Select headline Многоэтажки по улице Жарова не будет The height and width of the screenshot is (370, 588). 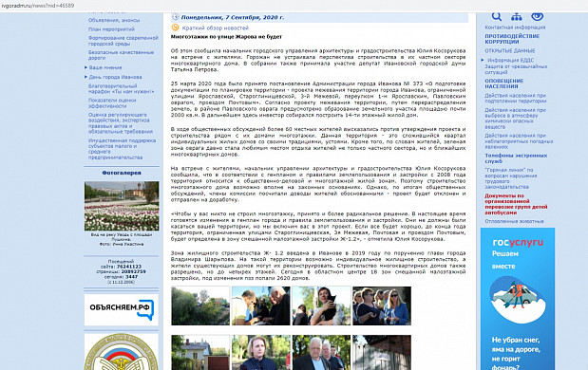[226, 37]
